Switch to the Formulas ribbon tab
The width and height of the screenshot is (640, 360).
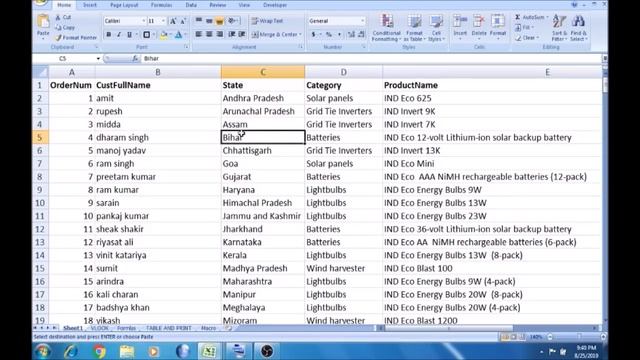(161, 5)
